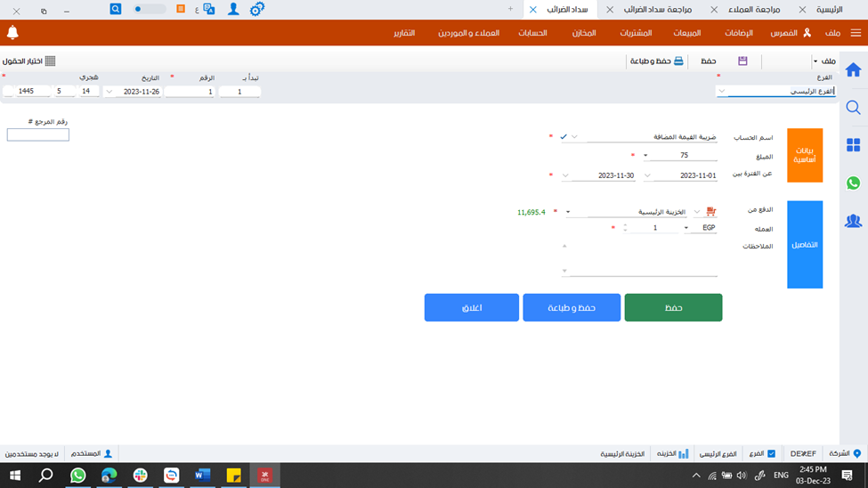Toggle the switch in the title bar
This screenshot has width=868, height=488.
(x=150, y=9)
